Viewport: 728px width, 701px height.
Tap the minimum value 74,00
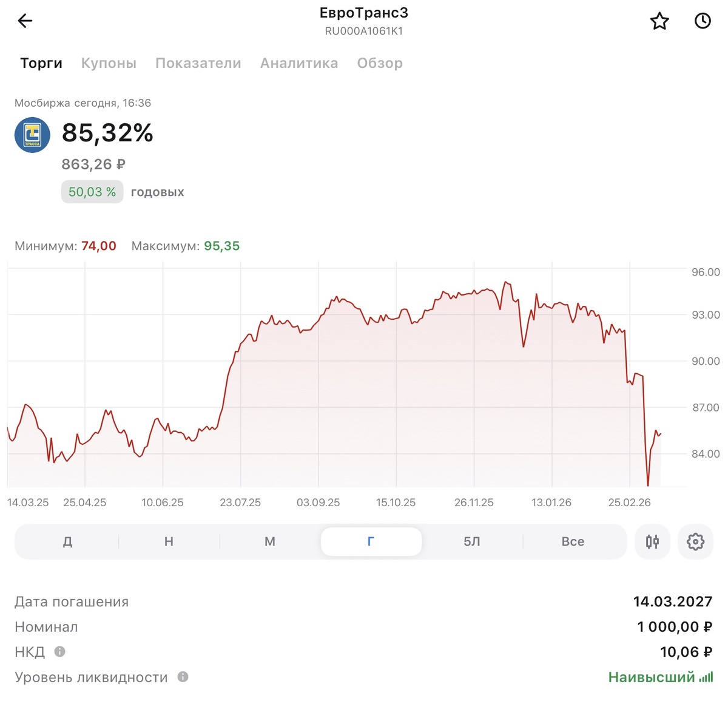[x=99, y=246]
